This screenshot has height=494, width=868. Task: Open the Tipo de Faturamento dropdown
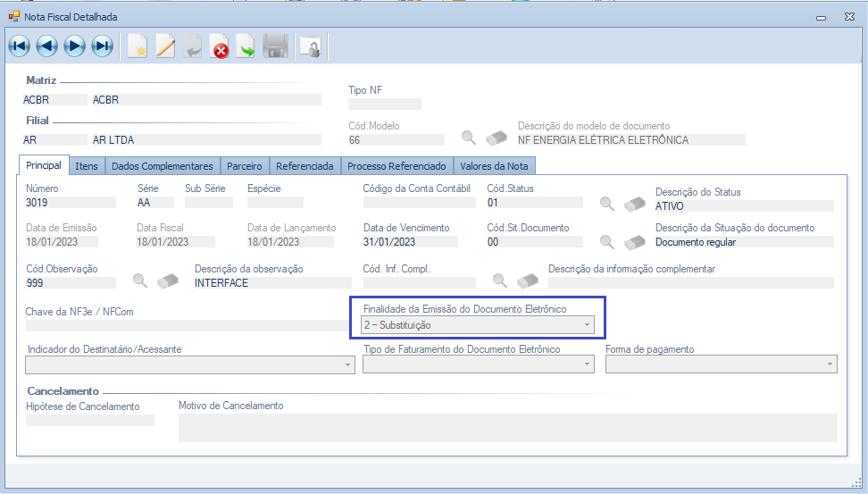click(588, 364)
